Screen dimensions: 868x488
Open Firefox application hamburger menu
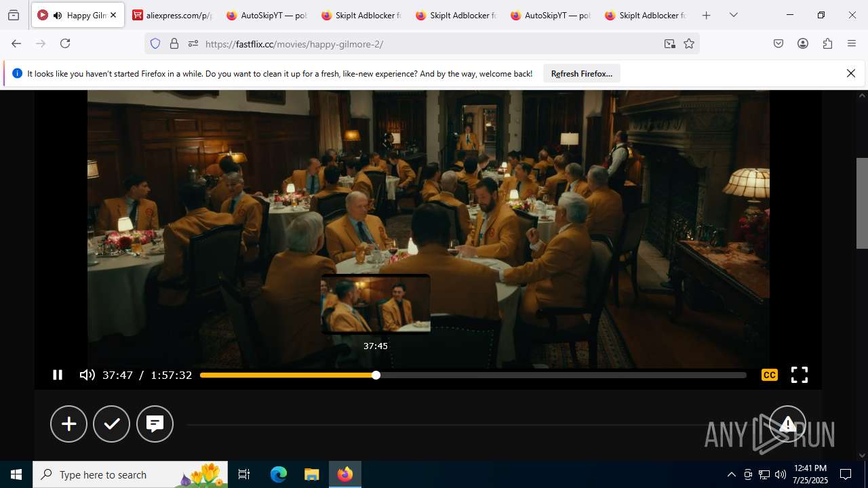coord(852,43)
